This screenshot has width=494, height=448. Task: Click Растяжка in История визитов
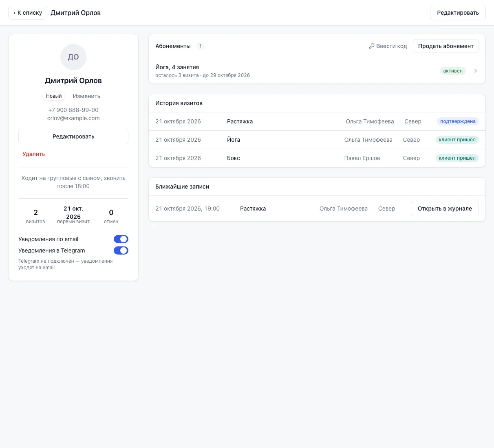pos(240,121)
